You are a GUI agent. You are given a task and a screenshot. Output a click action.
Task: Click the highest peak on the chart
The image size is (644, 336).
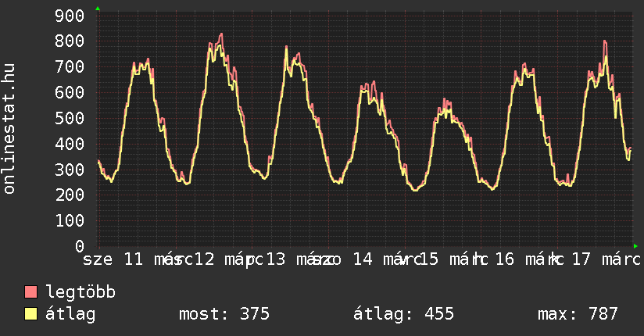[221, 34]
